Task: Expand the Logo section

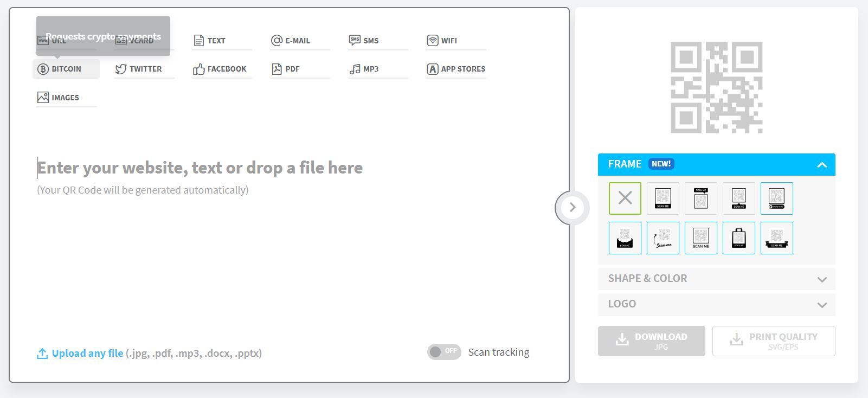Action: [x=716, y=304]
